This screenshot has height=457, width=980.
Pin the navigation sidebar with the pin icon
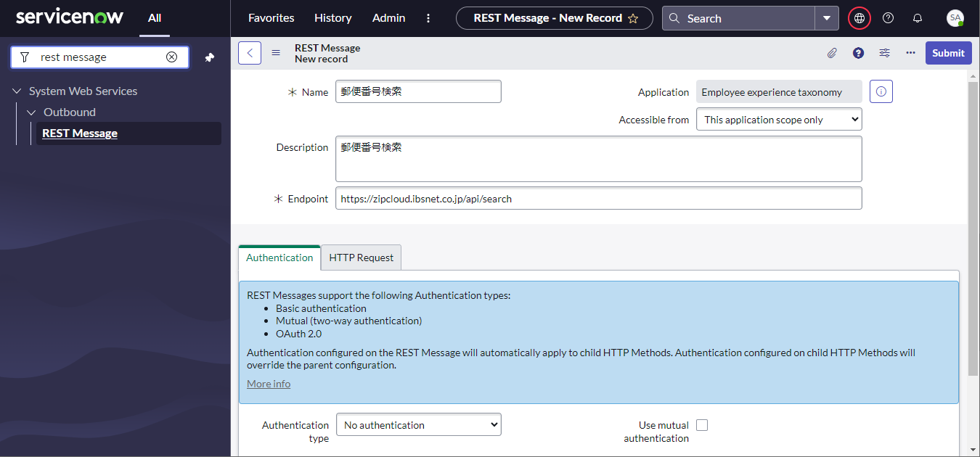coord(209,57)
